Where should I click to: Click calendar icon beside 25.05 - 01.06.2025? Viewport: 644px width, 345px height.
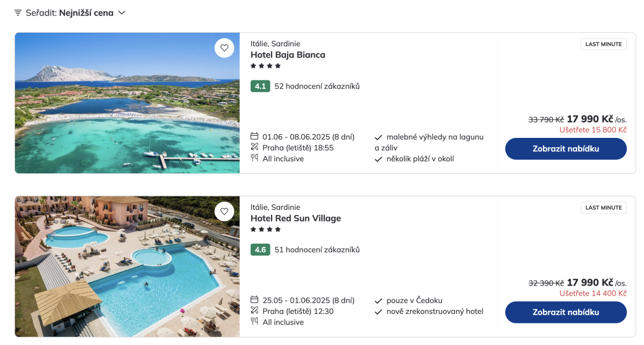(255, 300)
